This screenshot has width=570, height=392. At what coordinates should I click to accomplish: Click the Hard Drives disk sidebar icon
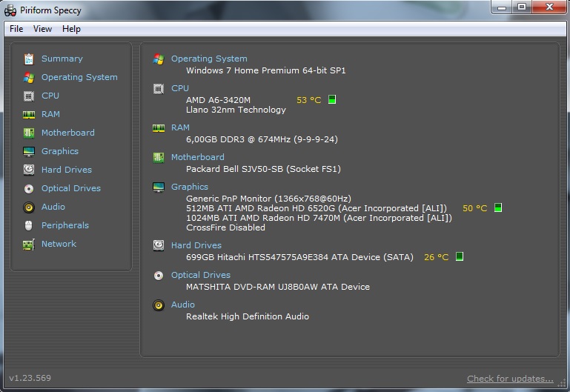(29, 170)
